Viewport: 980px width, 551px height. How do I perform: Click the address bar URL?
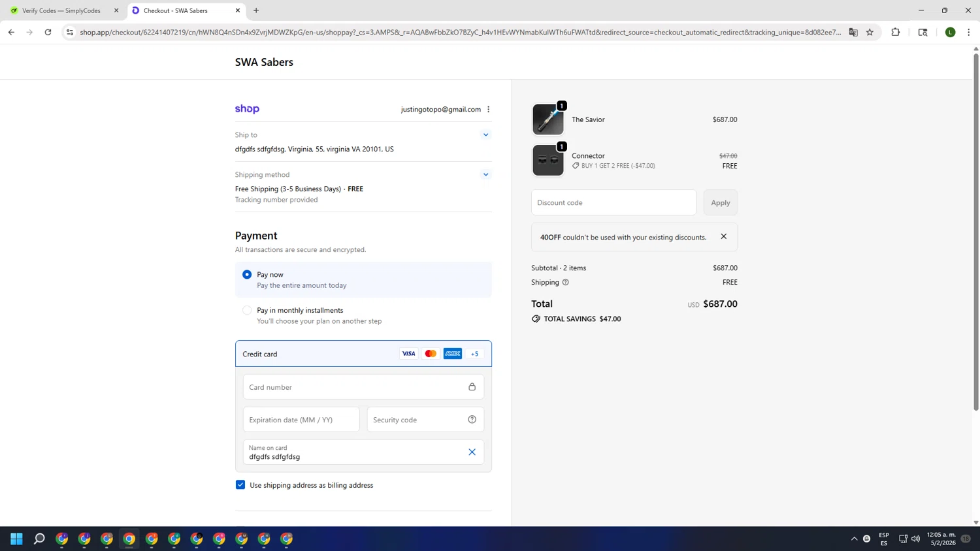(x=461, y=32)
